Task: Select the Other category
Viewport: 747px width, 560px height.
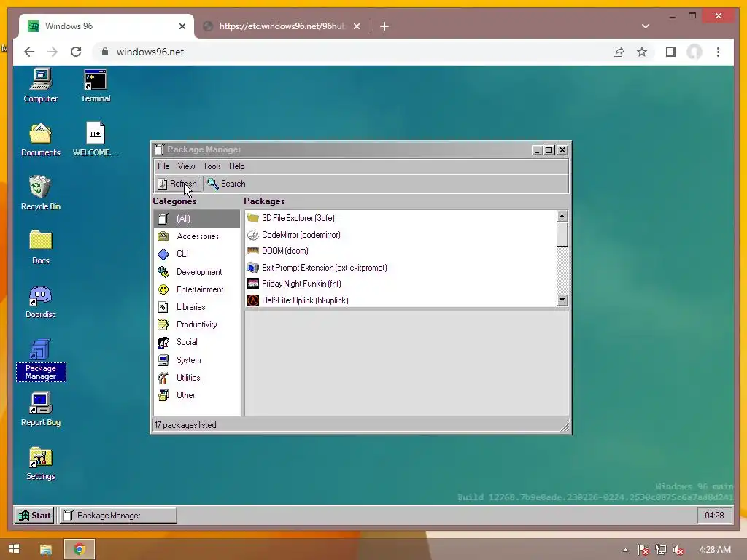Action: tap(197, 395)
